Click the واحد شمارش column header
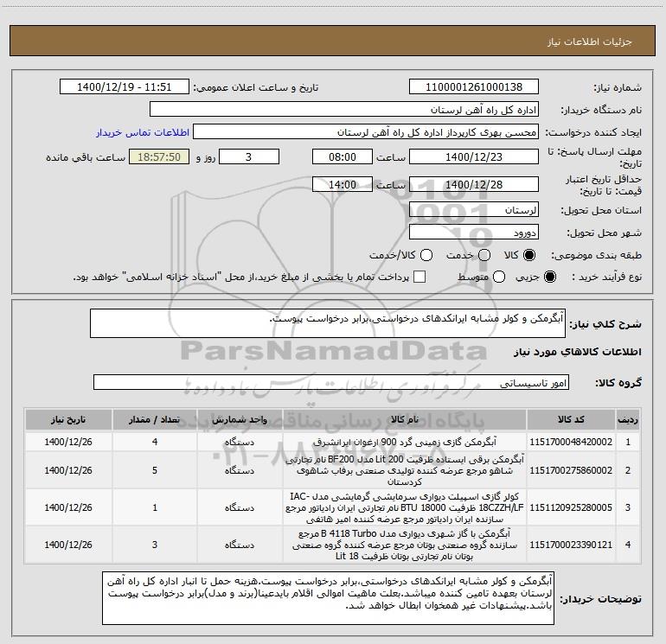Viewport: 666px width, 644px height. tap(240, 420)
